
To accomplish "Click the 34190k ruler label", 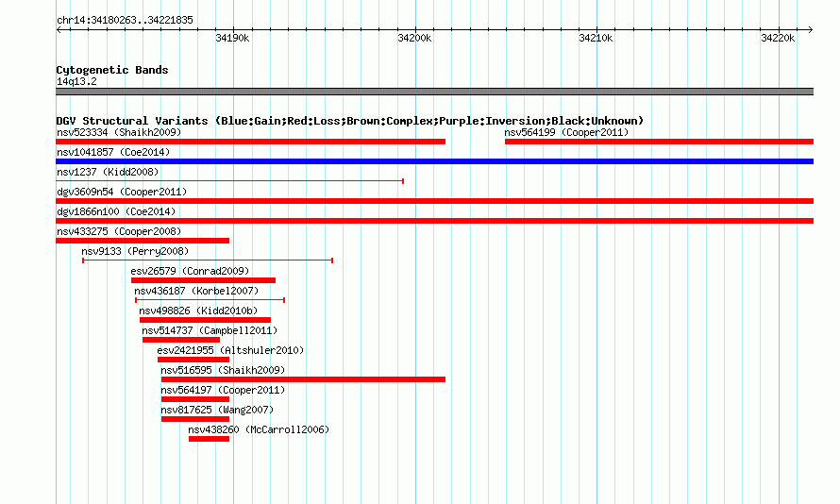I will 232,38.
